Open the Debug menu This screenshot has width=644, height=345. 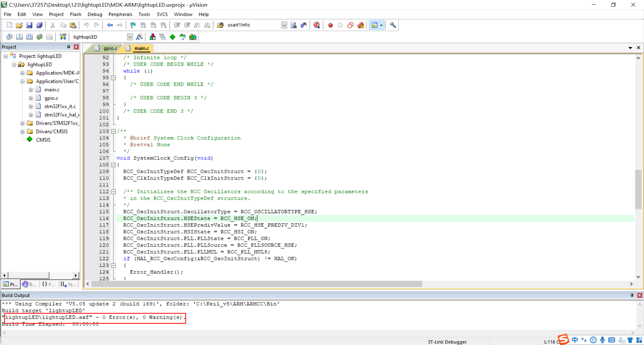(95, 14)
